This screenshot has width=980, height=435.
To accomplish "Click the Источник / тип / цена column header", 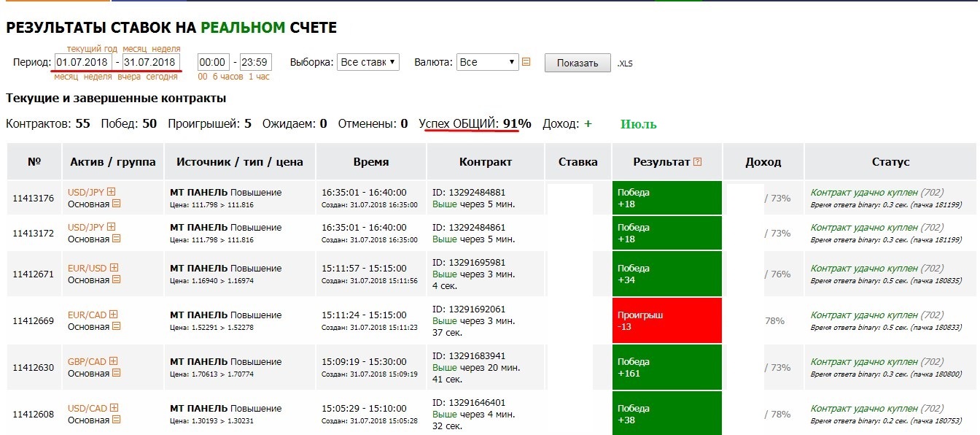I will (240, 162).
